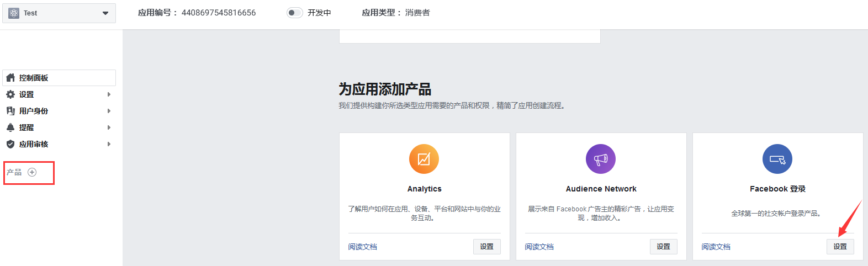The image size is (868, 266).
Task: Click the house icon beside 控制面板
Action: [x=10, y=78]
